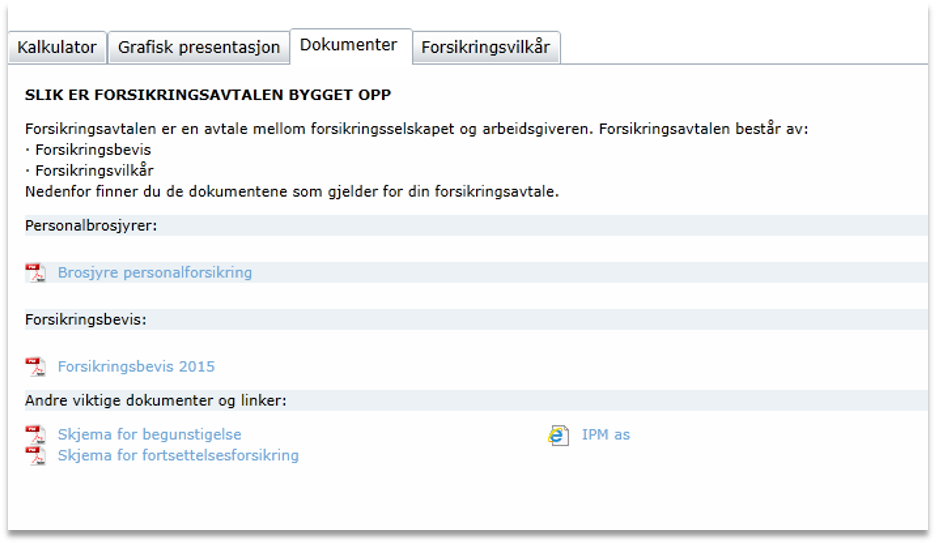
Task: Click the sentence starting with Nedenfor finner du
Action: pos(292,191)
